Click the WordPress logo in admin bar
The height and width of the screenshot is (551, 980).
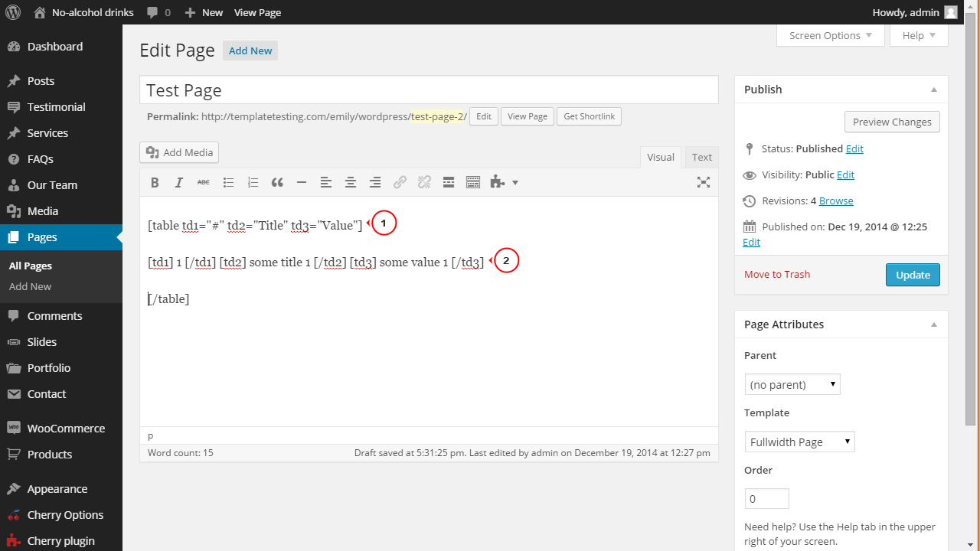tap(15, 12)
